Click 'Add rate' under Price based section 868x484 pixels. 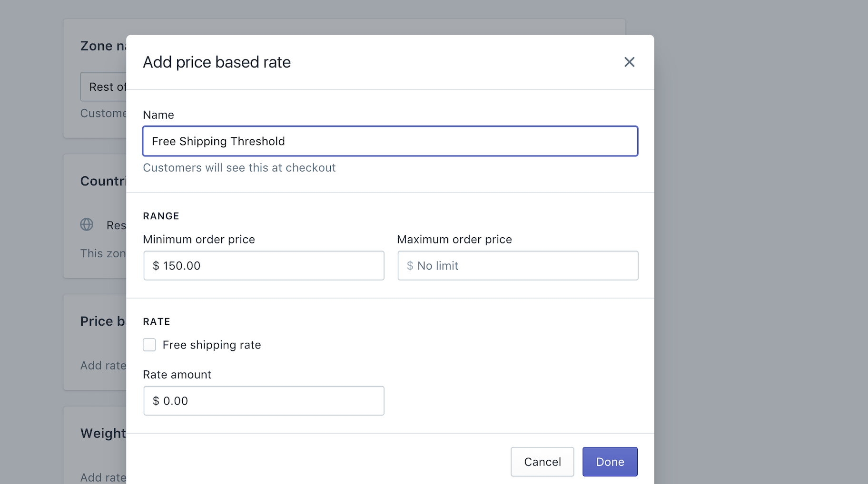click(103, 366)
